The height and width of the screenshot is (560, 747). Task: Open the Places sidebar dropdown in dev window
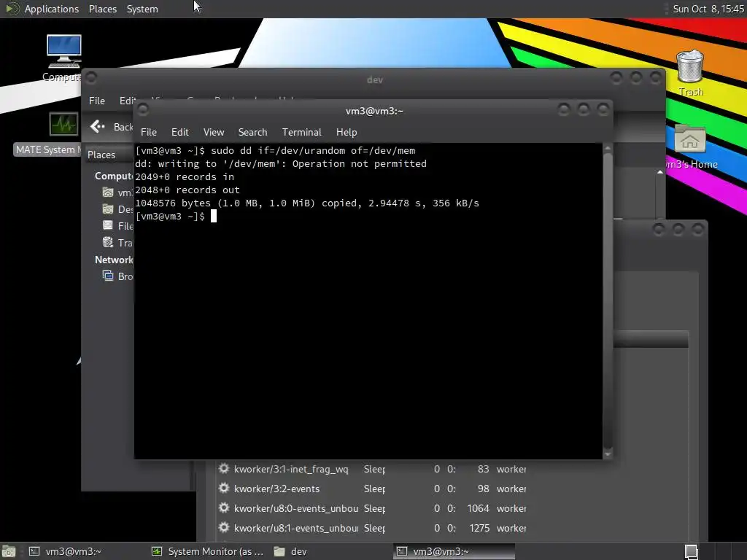(109, 155)
